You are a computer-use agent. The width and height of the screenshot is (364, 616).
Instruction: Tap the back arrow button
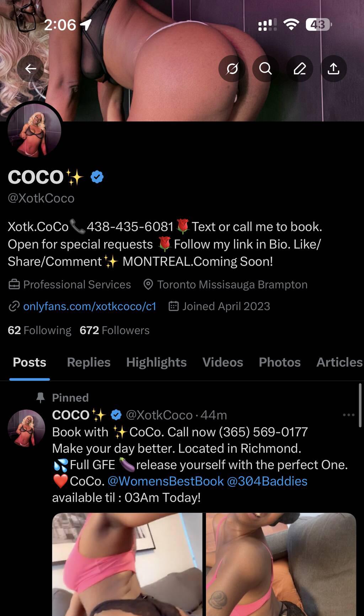pyautogui.click(x=31, y=68)
